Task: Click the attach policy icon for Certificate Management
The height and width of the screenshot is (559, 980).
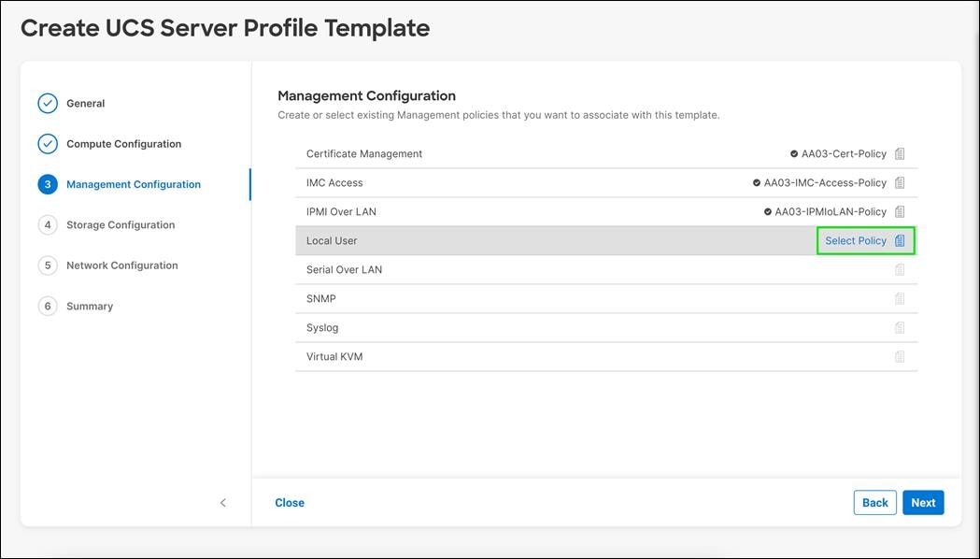Action: [x=899, y=153]
